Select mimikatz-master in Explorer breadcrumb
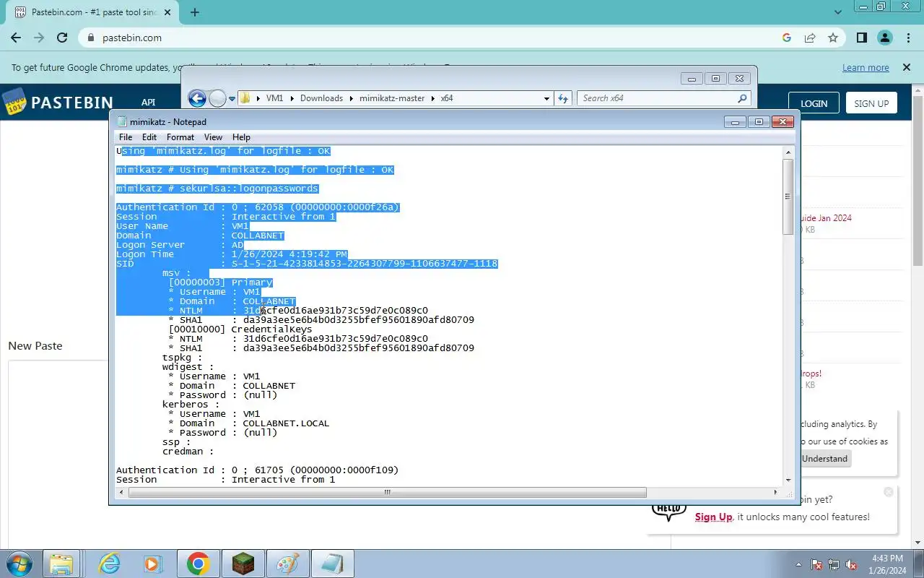The width and height of the screenshot is (924, 578). click(392, 98)
